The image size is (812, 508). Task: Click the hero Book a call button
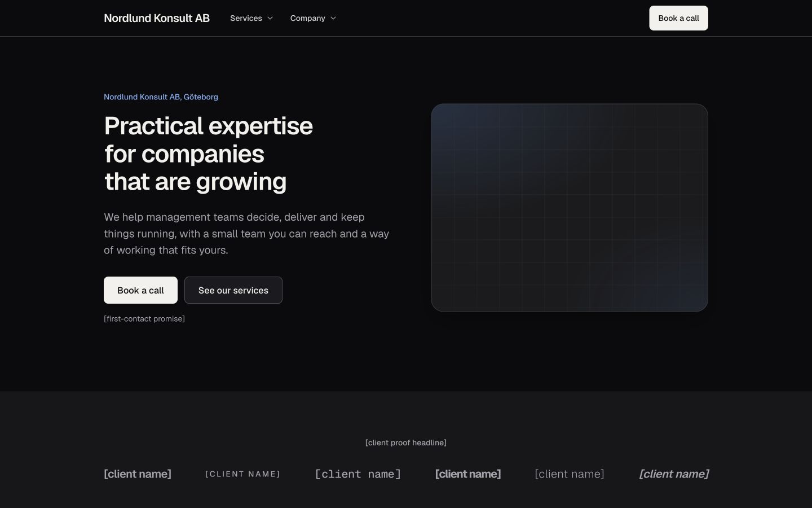point(140,290)
